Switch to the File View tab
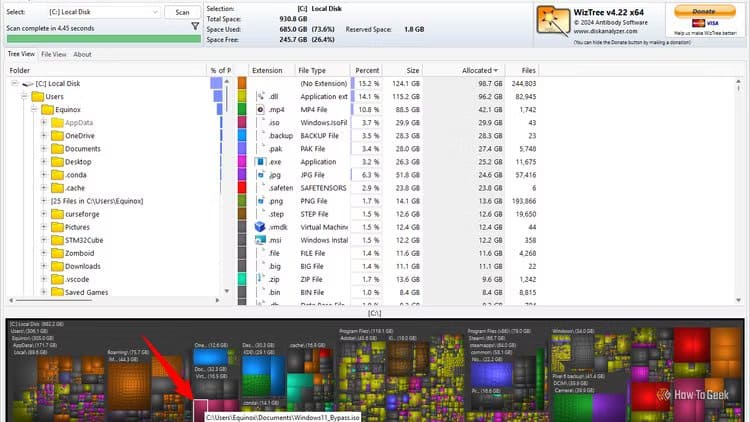750x422 pixels. tap(54, 55)
